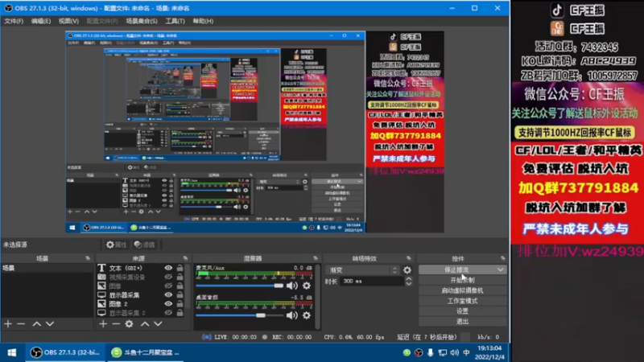Open the 文件(F) menu

pyautogui.click(x=14, y=21)
